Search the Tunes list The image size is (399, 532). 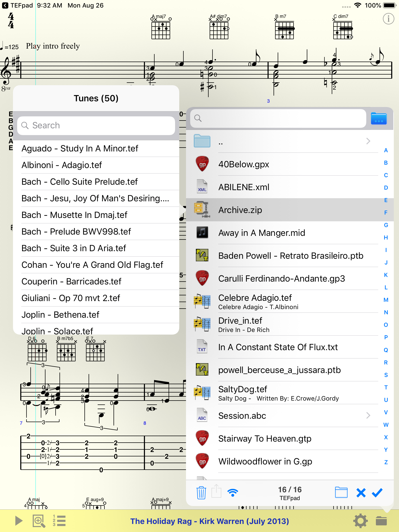pyautogui.click(x=96, y=125)
